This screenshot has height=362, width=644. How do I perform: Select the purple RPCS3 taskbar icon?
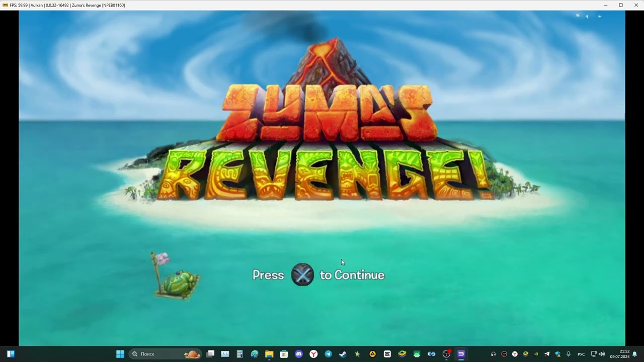point(461,354)
